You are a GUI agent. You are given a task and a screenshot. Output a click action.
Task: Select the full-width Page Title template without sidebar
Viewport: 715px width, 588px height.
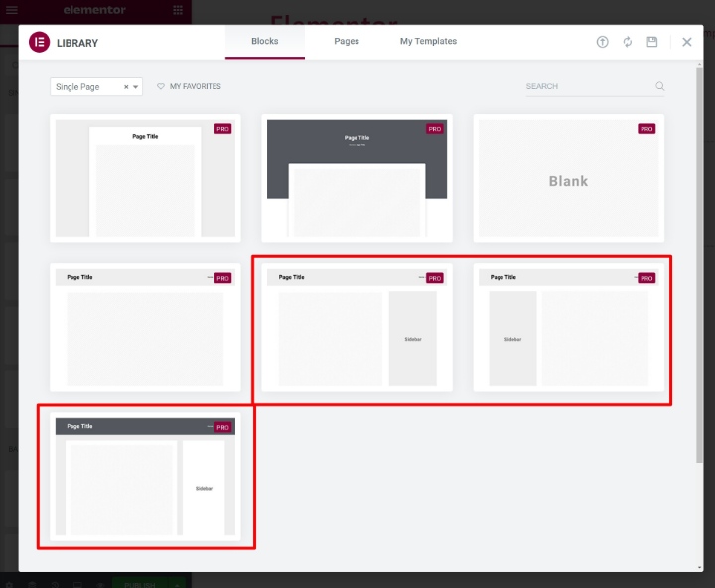point(145,328)
